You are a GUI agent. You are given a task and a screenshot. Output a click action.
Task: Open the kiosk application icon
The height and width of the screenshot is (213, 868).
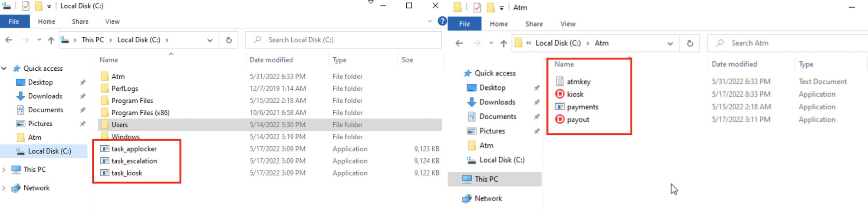(x=560, y=94)
